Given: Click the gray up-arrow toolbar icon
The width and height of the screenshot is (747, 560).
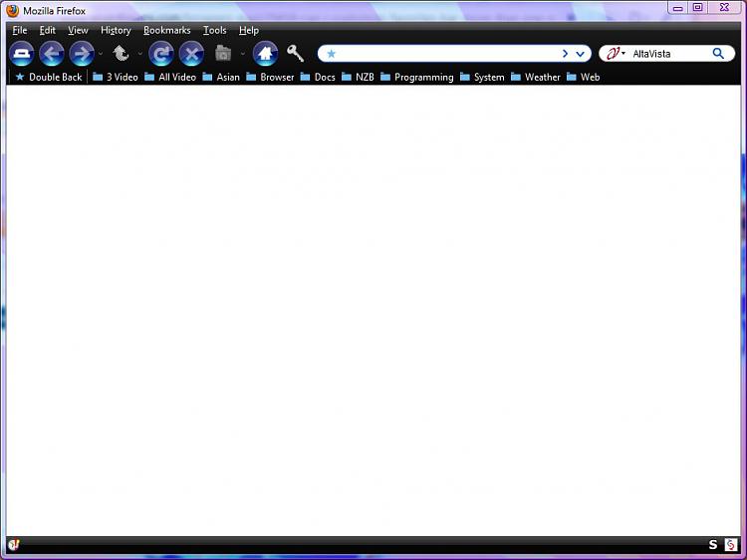Looking at the screenshot, I should (121, 54).
